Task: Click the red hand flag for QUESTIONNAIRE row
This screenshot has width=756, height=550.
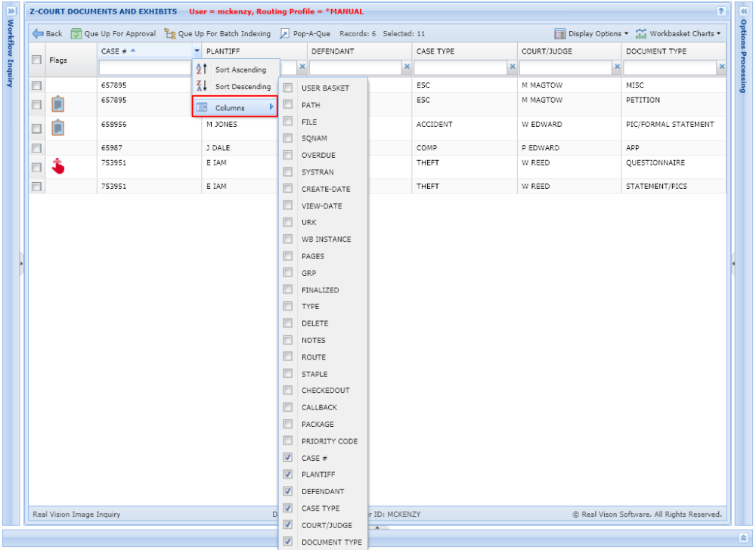Action: pyautogui.click(x=58, y=165)
